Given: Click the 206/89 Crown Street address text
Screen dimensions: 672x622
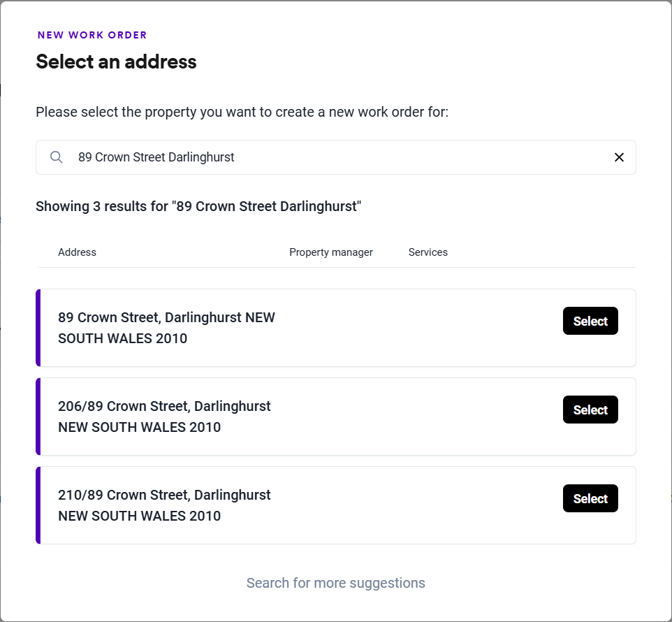Looking at the screenshot, I should [x=164, y=417].
